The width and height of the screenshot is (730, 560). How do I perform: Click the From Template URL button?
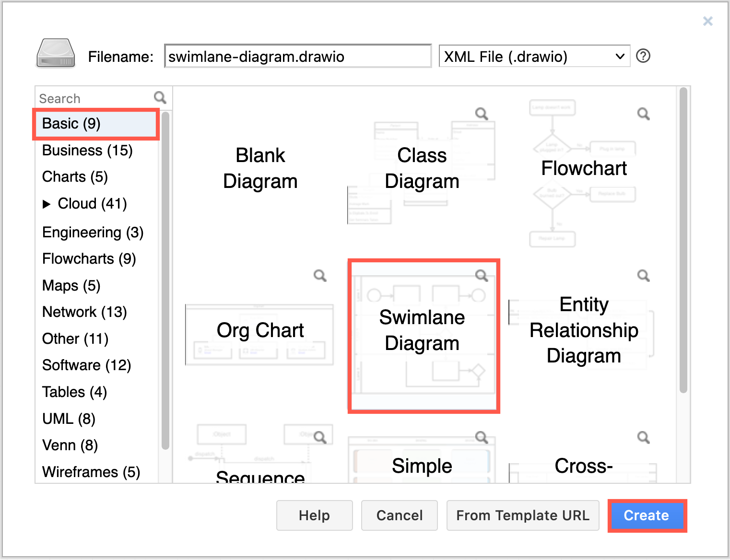coord(522,515)
